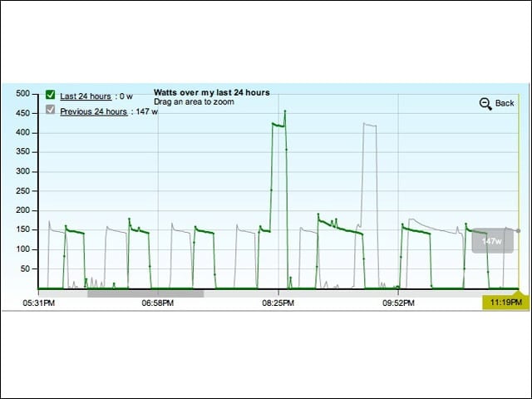Viewport: 532px width, 399px height.
Task: Uncheck the Last 24 hours checkbox
Action: point(50,95)
